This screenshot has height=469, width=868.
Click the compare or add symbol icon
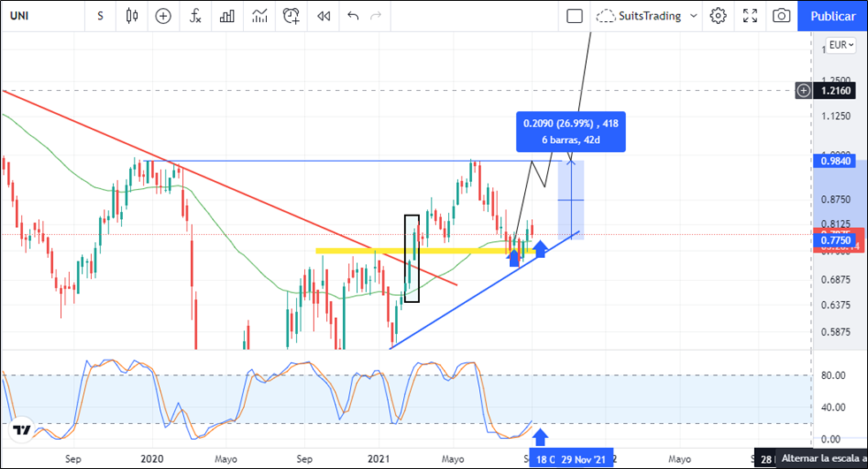click(164, 16)
